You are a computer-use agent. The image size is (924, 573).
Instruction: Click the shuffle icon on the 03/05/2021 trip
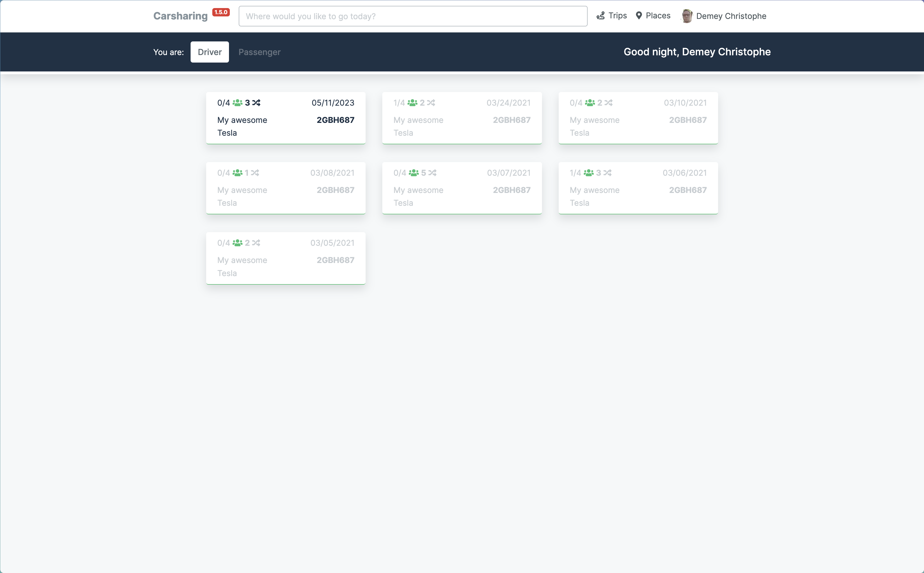tap(256, 243)
